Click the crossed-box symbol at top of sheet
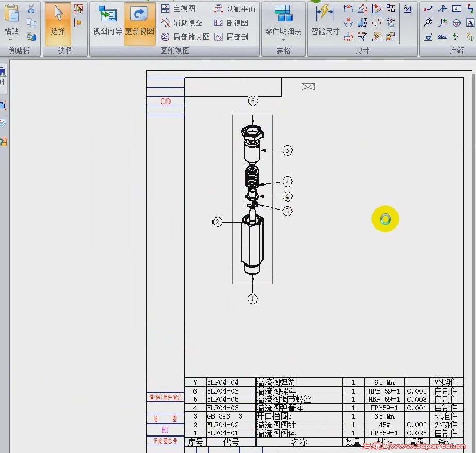 pos(308,87)
